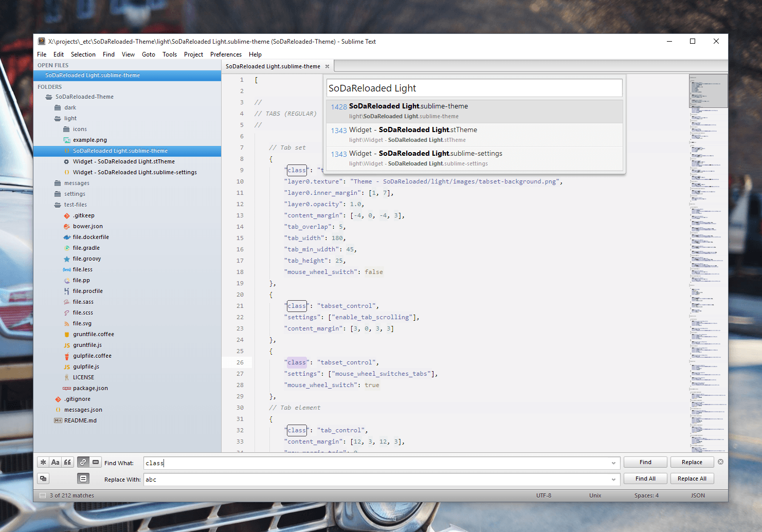Click the LICENSE file icon

click(66, 377)
